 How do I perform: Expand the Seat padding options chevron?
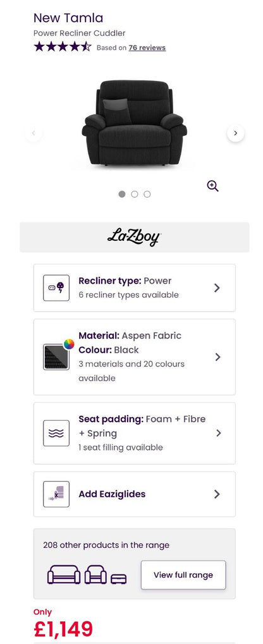[218, 433]
